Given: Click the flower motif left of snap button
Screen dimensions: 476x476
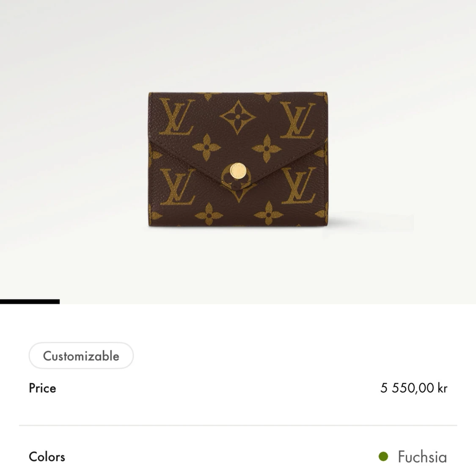Looking at the screenshot, I should (x=206, y=147).
